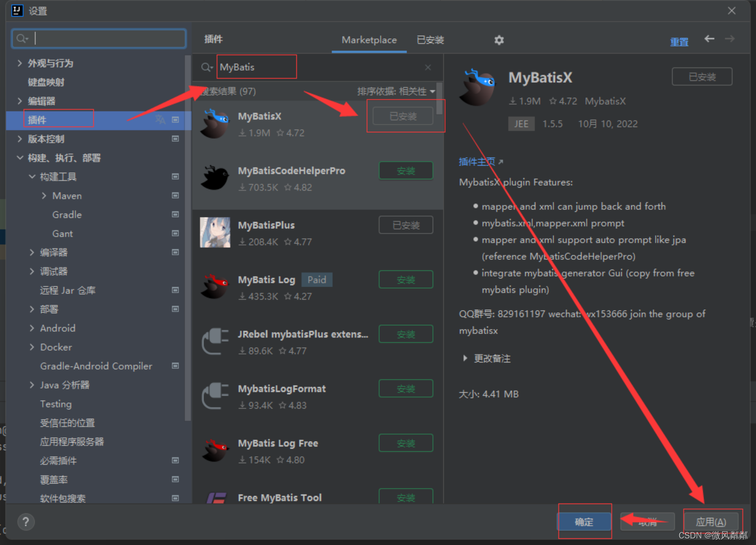The height and width of the screenshot is (545, 756).
Task: Open help with the question mark button
Action: (x=26, y=522)
